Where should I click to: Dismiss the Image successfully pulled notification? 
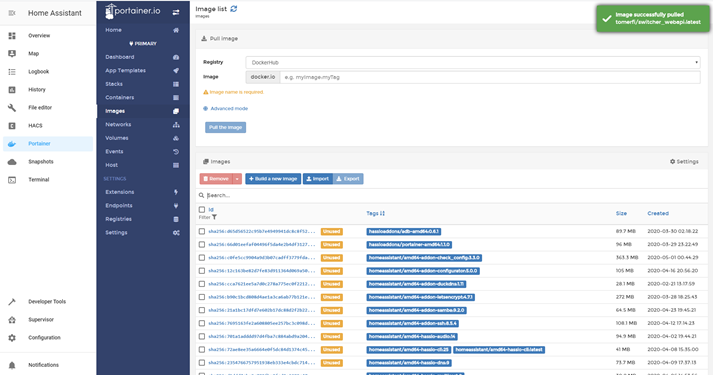653,18
